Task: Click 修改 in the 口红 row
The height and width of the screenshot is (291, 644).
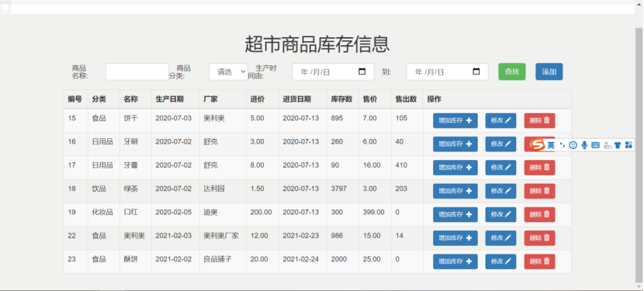Action: pos(500,214)
